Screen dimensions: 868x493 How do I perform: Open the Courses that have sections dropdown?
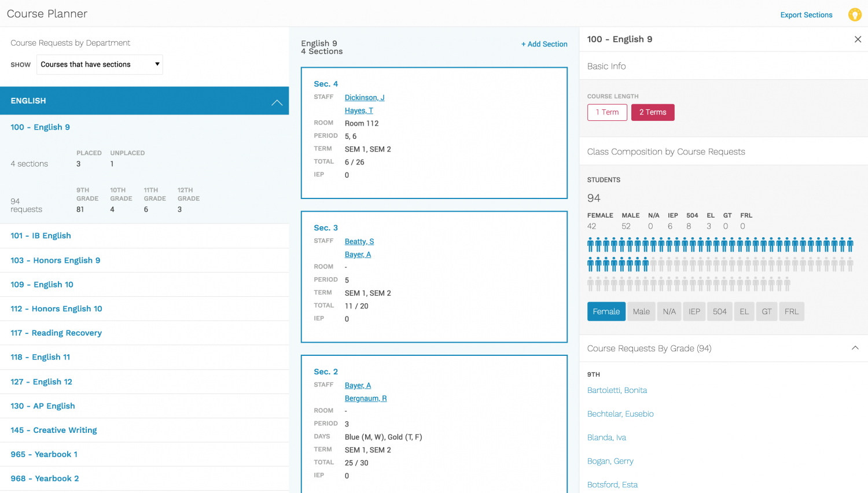(x=100, y=64)
